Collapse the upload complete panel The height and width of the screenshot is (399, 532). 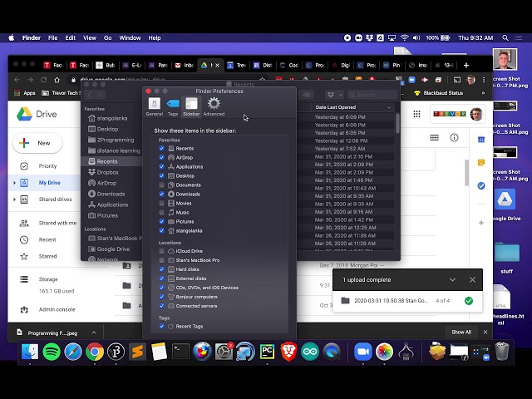click(452, 280)
